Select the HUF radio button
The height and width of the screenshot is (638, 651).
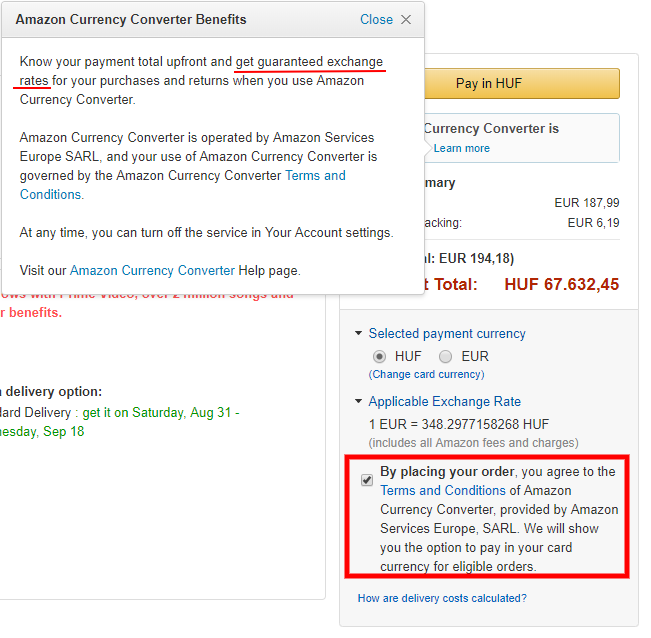tap(380, 356)
